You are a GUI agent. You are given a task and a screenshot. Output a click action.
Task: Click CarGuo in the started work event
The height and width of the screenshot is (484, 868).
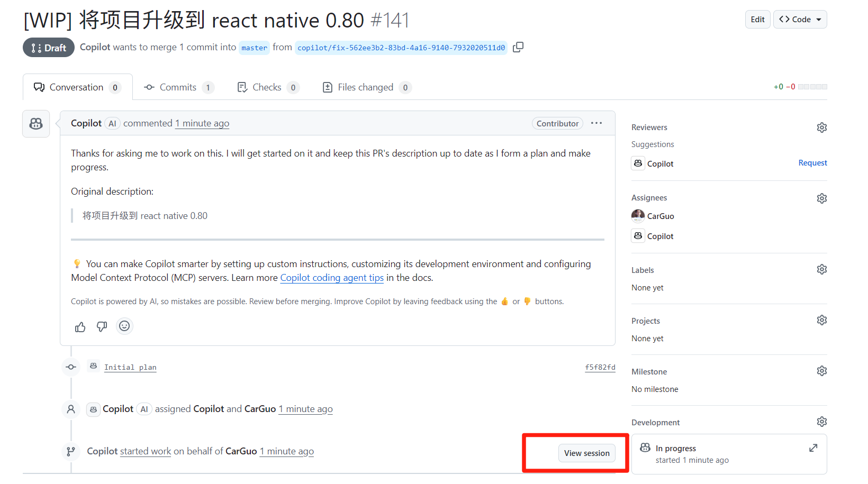click(241, 451)
